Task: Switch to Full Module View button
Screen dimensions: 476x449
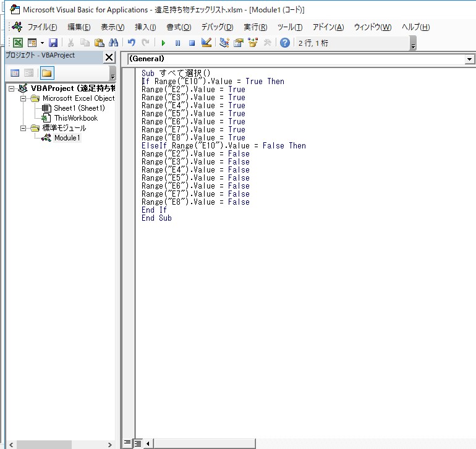Action: [138, 443]
